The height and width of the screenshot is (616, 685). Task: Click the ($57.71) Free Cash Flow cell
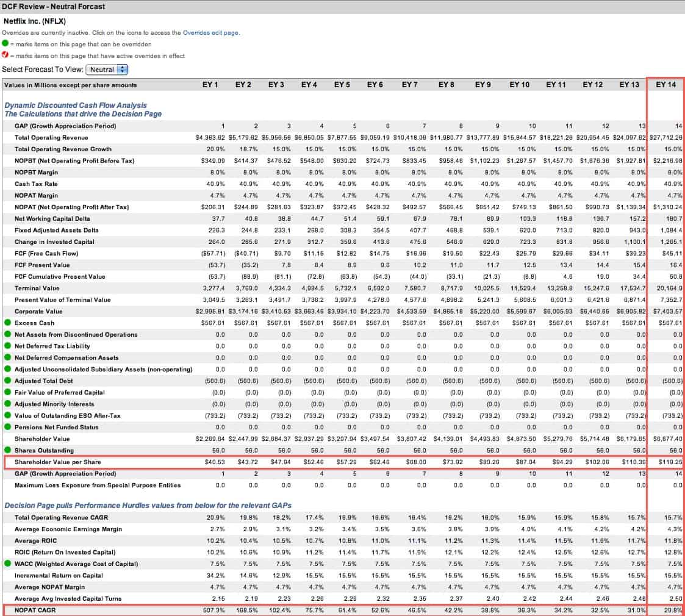[213, 253]
